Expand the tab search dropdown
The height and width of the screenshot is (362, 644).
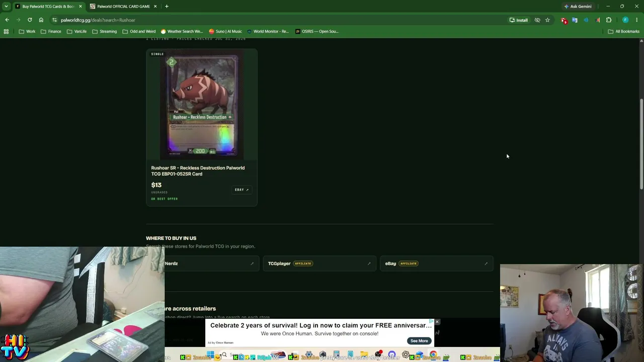click(6, 7)
